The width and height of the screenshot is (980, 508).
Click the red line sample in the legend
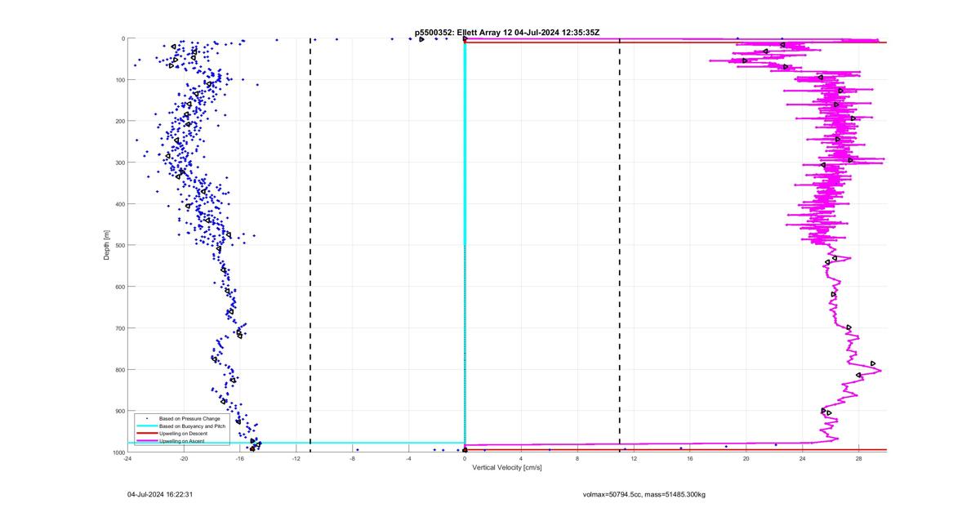click(147, 433)
